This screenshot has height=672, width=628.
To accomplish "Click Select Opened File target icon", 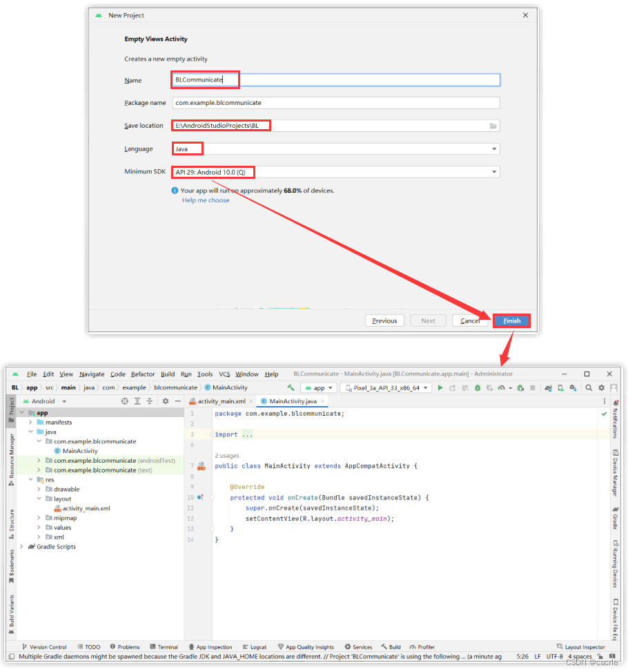I will click(125, 401).
